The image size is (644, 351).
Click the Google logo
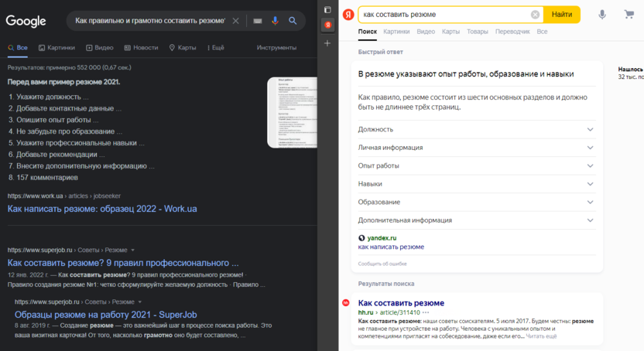[x=26, y=21]
